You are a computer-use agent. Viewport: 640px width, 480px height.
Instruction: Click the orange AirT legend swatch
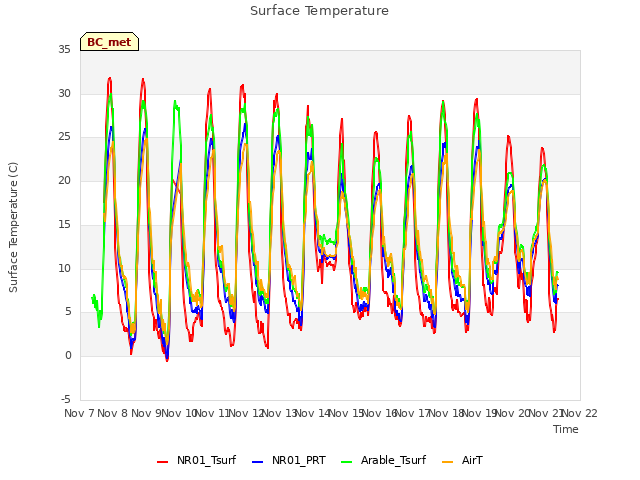point(448,462)
